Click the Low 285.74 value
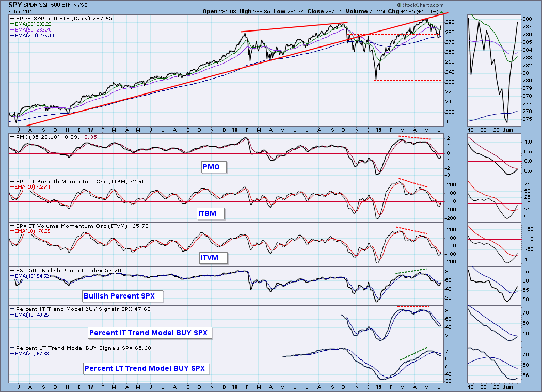Image resolution: width=542 pixels, height=392 pixels. (x=289, y=11)
